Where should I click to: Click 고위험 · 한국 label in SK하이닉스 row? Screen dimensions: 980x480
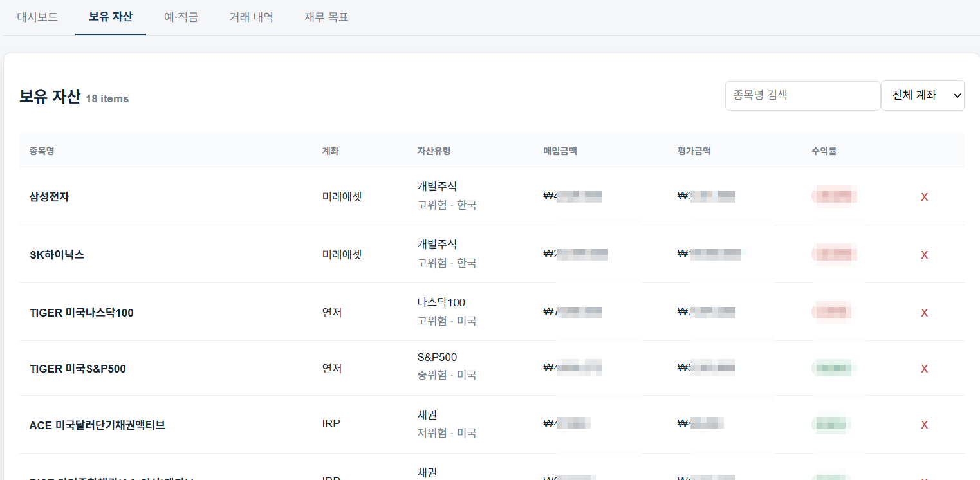point(447,263)
